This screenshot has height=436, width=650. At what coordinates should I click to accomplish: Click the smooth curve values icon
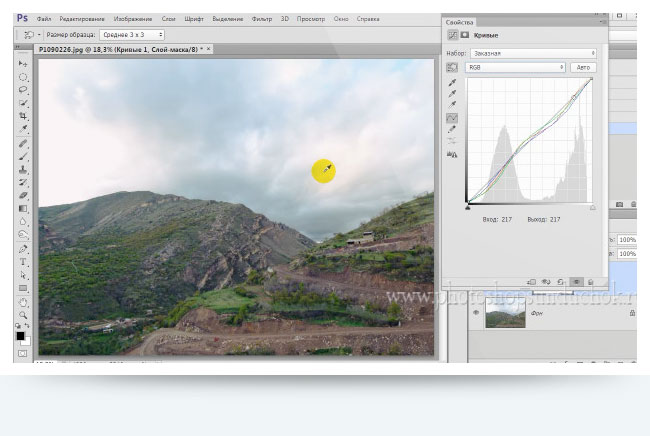coord(452,141)
